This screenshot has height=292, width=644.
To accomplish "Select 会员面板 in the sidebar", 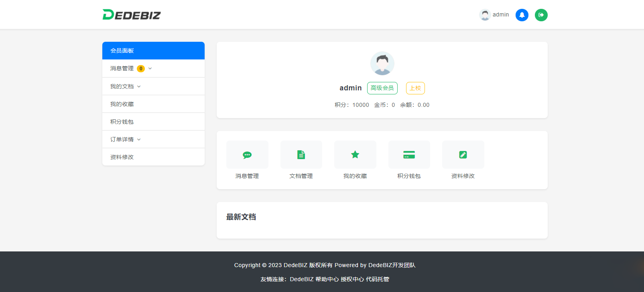I will [x=153, y=51].
